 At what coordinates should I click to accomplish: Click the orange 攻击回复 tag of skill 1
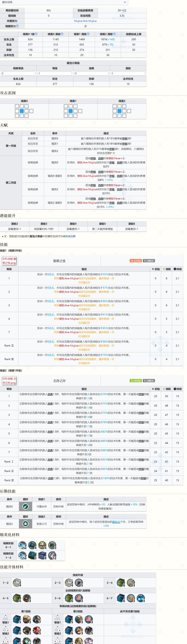[x=135, y=261]
